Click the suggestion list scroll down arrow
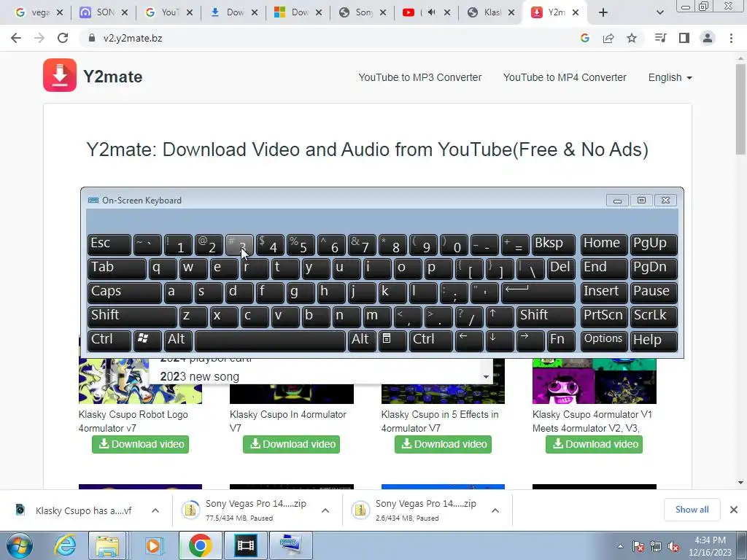The height and width of the screenshot is (560, 747). point(486,377)
